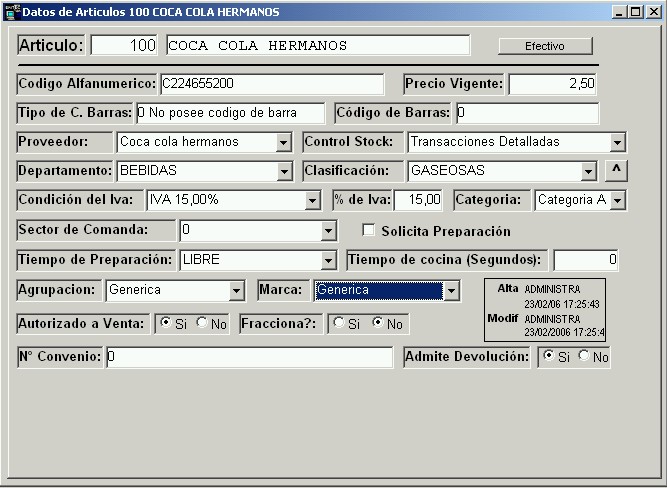Select No for Fracciona
Image resolution: width=667 pixels, height=488 pixels.
[378, 323]
